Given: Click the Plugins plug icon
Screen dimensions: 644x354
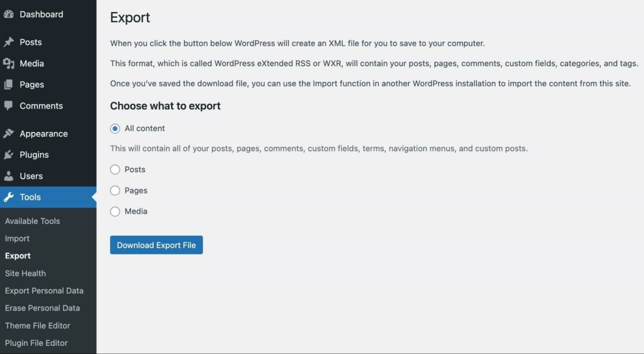Looking at the screenshot, I should [9, 154].
